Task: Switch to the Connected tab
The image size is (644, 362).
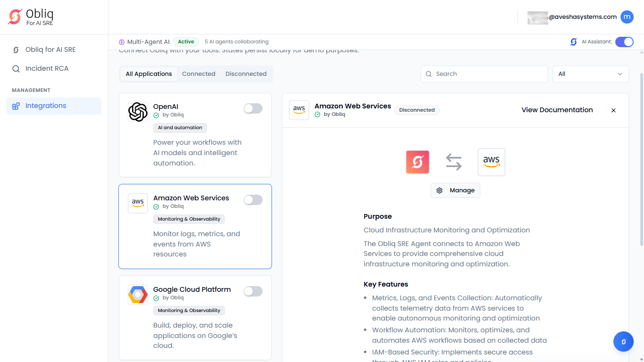Action: point(198,74)
